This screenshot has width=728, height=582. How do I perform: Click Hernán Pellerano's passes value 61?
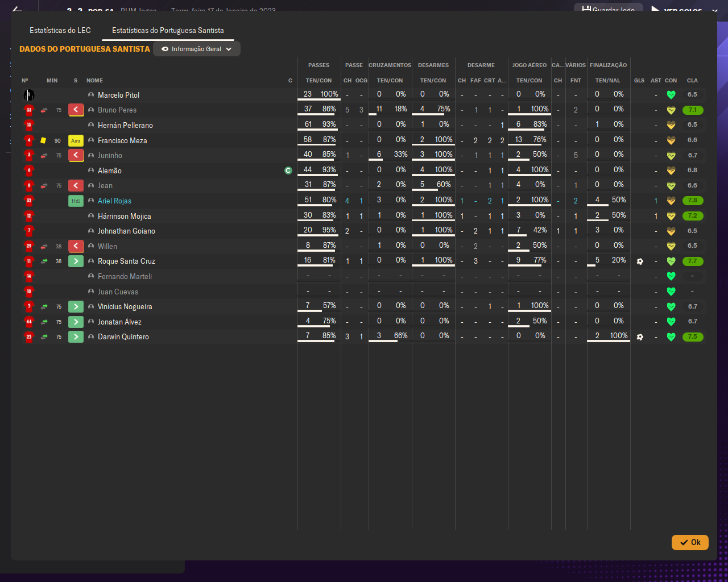pos(308,124)
